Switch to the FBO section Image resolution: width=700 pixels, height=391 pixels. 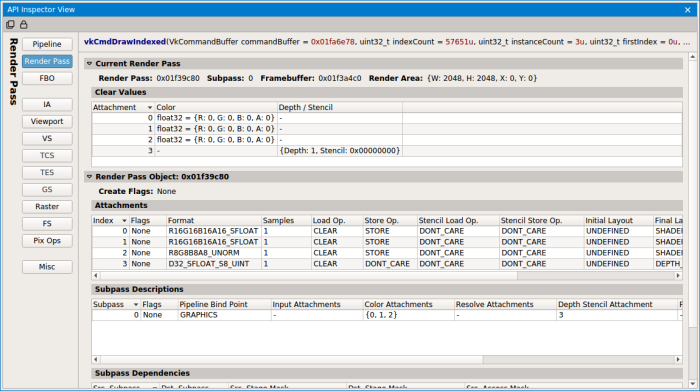pos(47,78)
